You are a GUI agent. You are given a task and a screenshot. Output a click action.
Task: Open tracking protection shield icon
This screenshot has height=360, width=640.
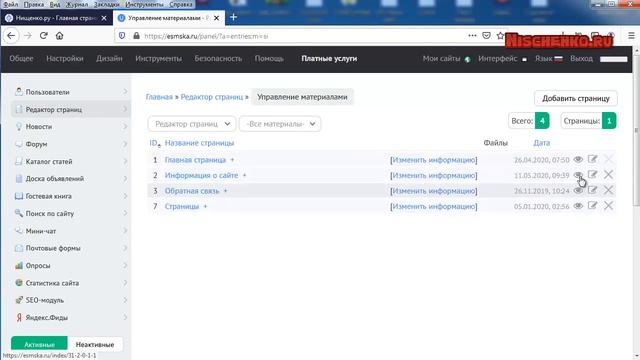[122, 36]
